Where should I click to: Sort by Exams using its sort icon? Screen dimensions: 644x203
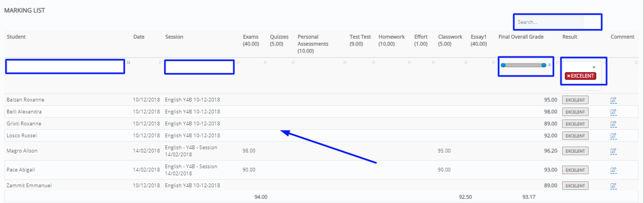265,62
